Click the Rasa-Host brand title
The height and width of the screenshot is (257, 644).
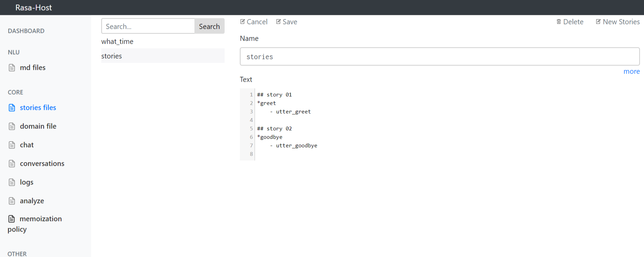34,7
